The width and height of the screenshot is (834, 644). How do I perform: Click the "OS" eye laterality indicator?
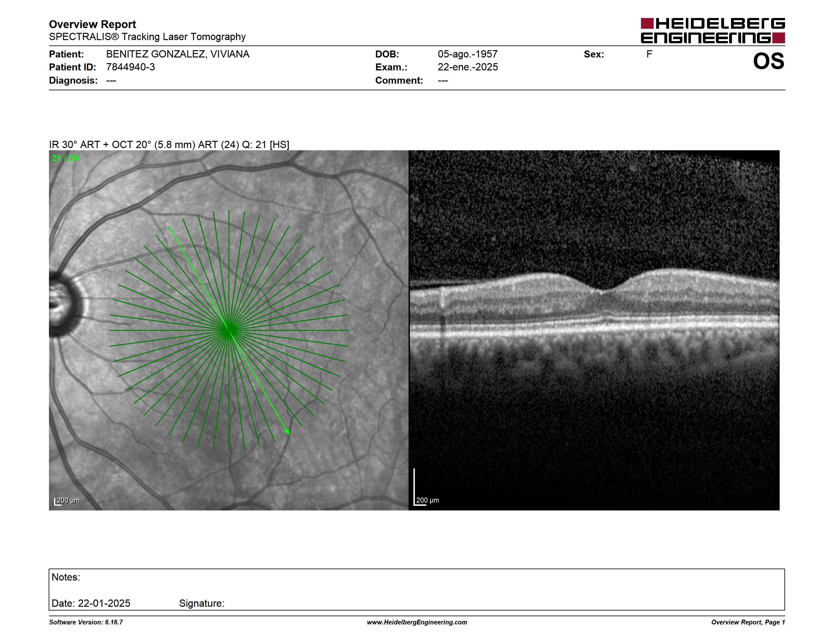point(769,61)
